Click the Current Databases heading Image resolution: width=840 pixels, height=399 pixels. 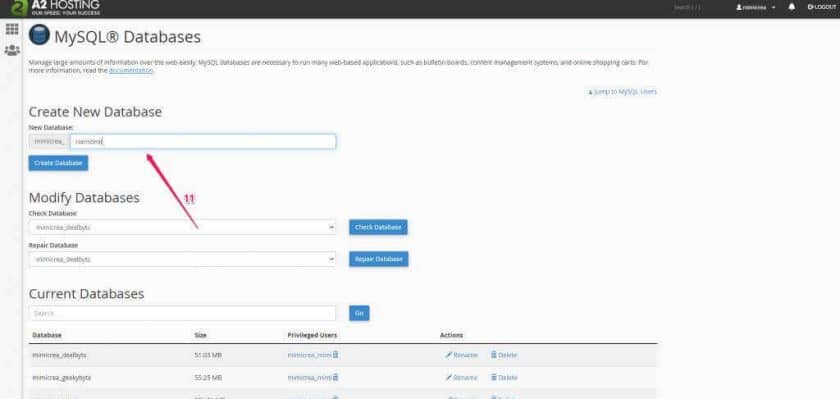pos(86,294)
